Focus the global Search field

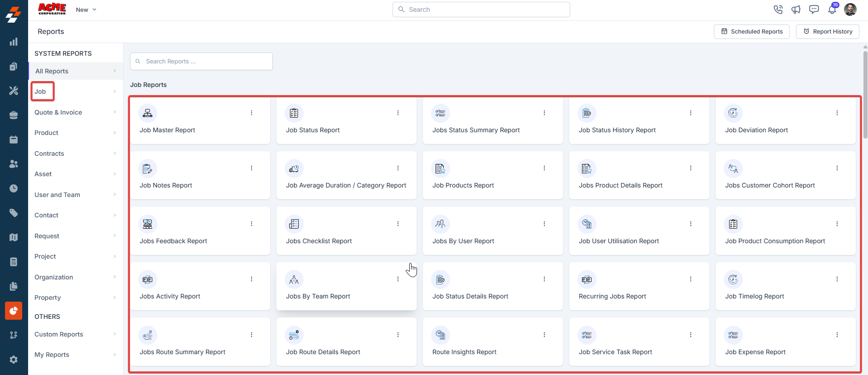click(x=481, y=10)
